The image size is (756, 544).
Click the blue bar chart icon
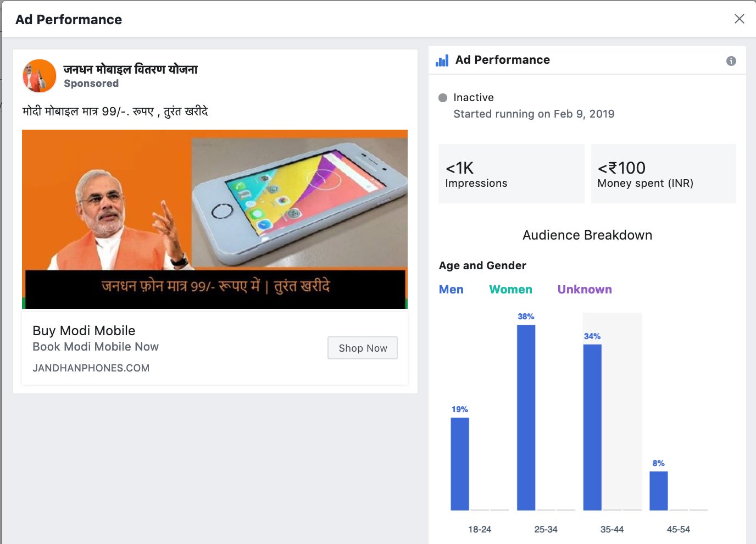tap(442, 60)
